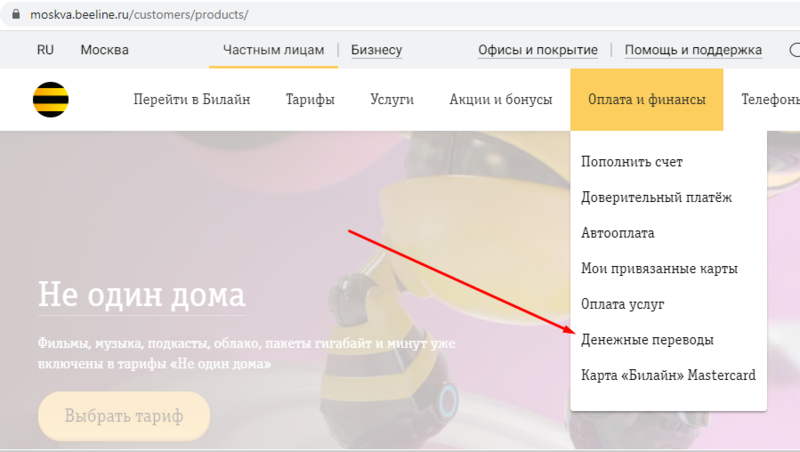The width and height of the screenshot is (800, 452).
Task: Click the browser address bar URL
Action: [139, 15]
